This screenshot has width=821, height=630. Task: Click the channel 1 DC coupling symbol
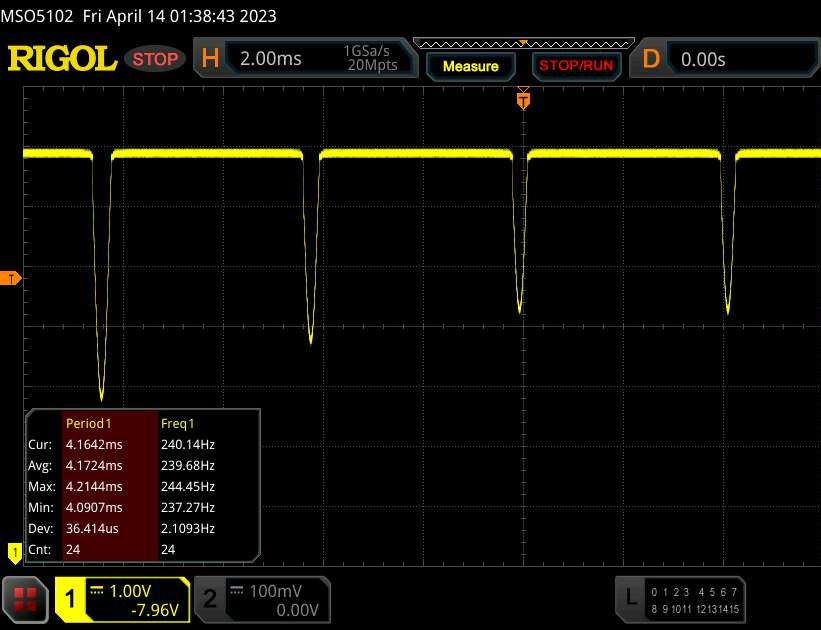(x=96, y=591)
